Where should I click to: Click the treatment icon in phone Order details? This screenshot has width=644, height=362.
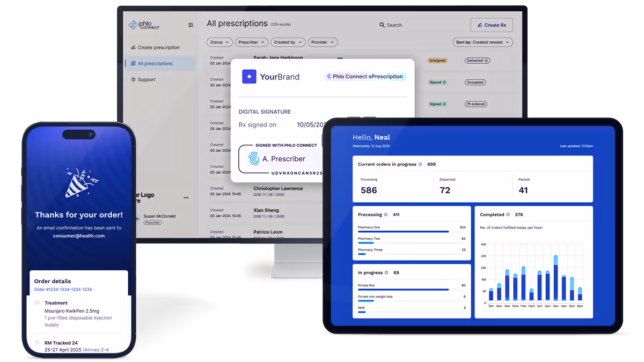[37, 303]
